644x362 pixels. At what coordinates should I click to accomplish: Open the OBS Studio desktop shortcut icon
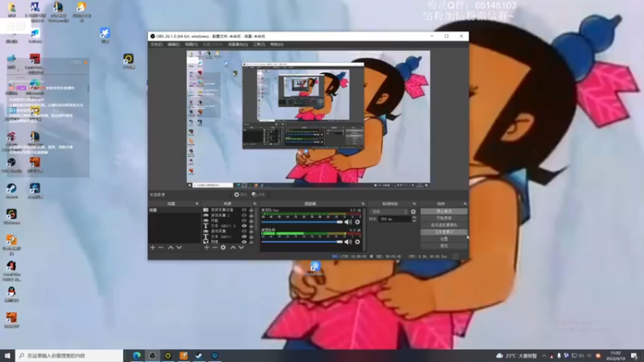[x=11, y=165]
